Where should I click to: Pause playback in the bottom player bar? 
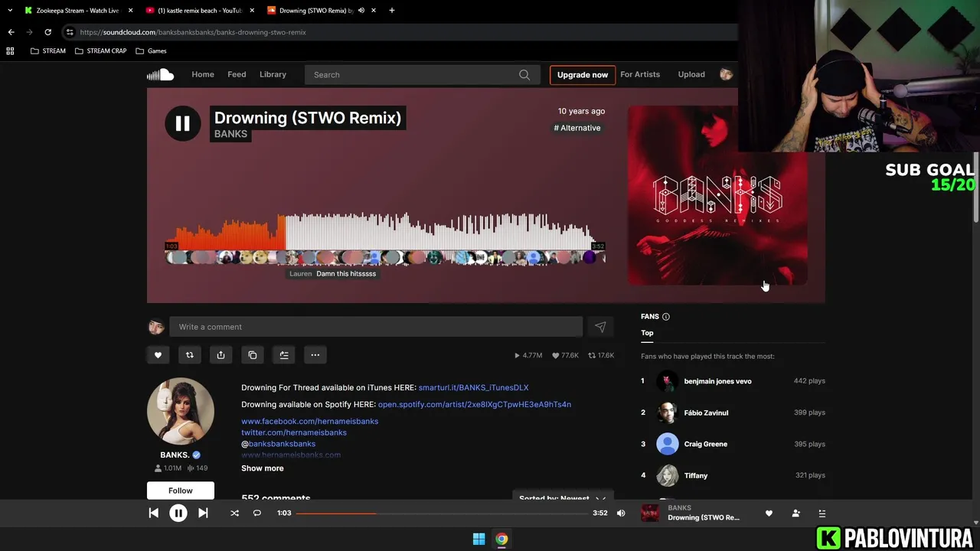coord(178,514)
